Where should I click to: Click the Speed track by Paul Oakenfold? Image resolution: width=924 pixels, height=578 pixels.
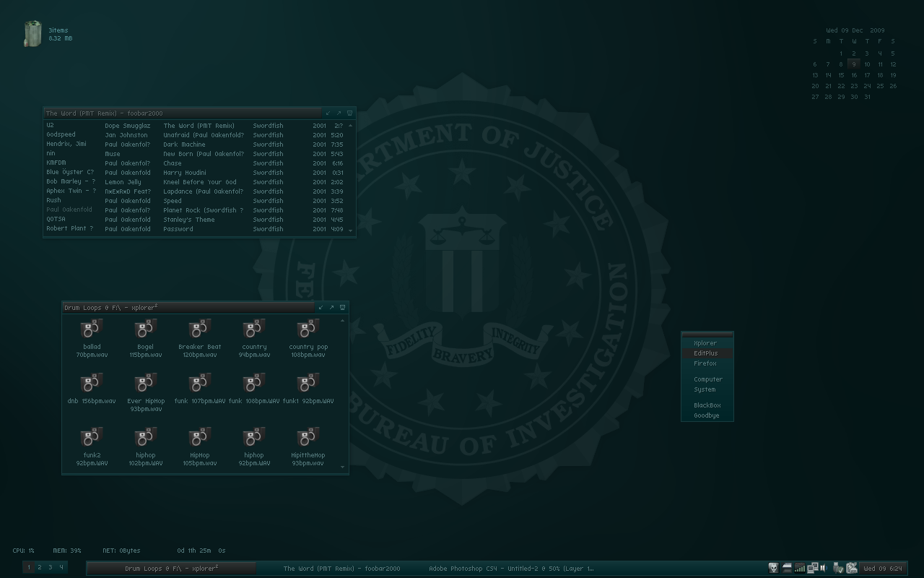point(195,201)
